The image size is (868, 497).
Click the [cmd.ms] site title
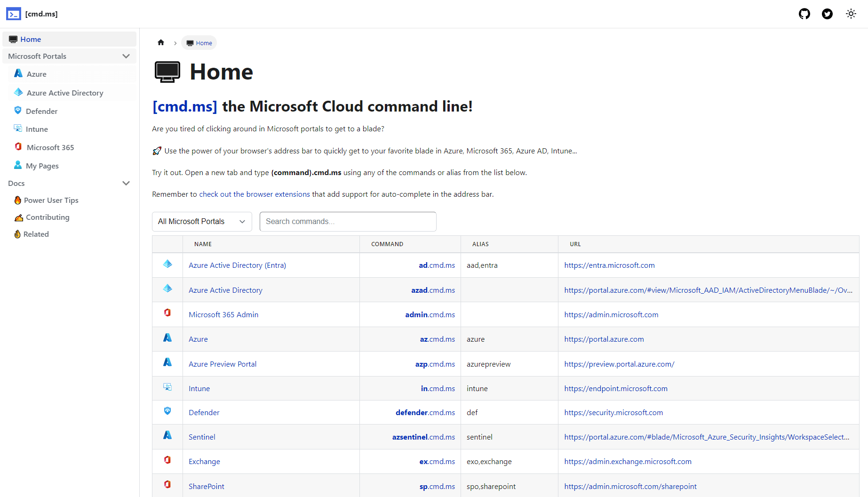tap(41, 14)
